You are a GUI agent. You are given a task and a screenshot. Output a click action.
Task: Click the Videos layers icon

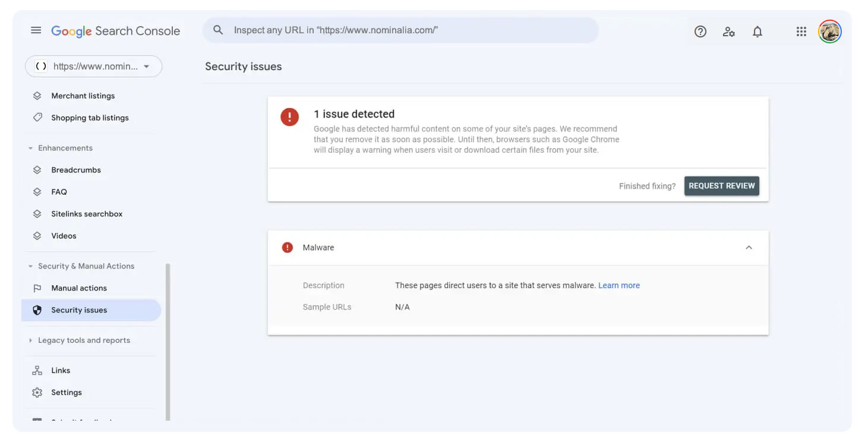pos(37,236)
